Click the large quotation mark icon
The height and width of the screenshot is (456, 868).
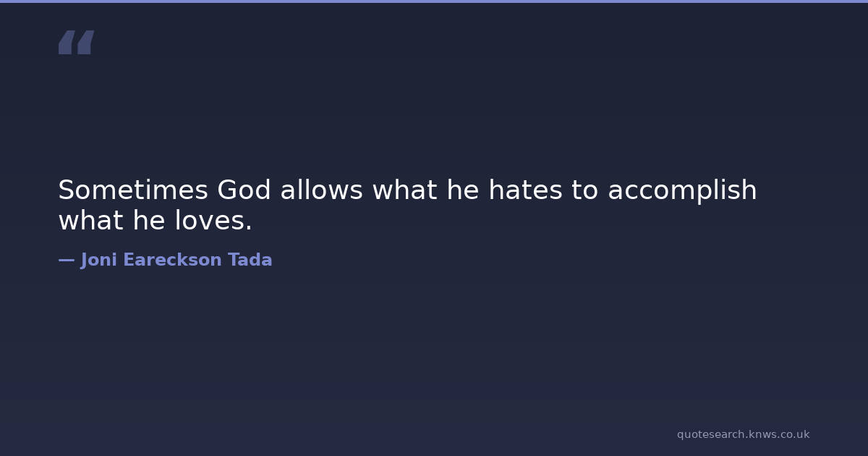[76, 42]
